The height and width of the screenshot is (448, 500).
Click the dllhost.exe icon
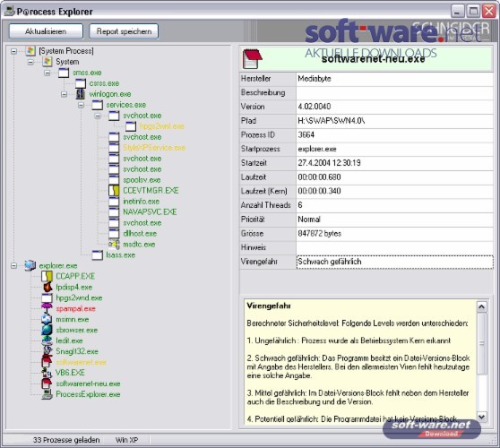114,233
